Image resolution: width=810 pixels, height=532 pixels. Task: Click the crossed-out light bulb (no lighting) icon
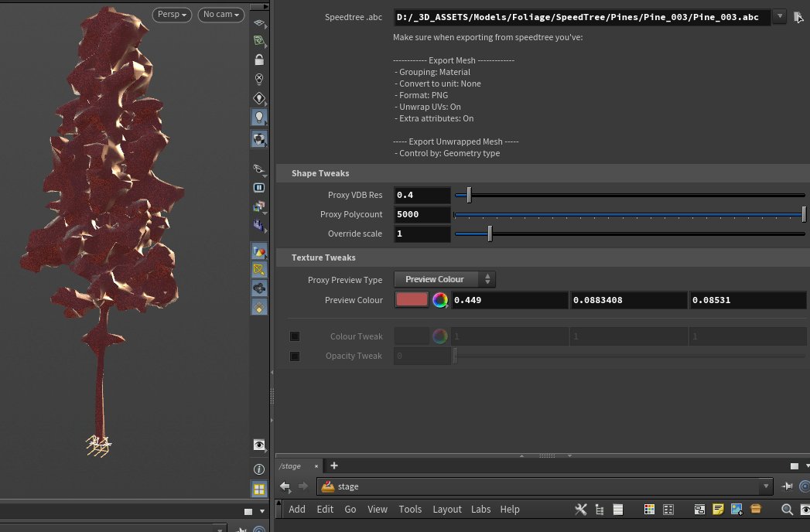coord(259,79)
